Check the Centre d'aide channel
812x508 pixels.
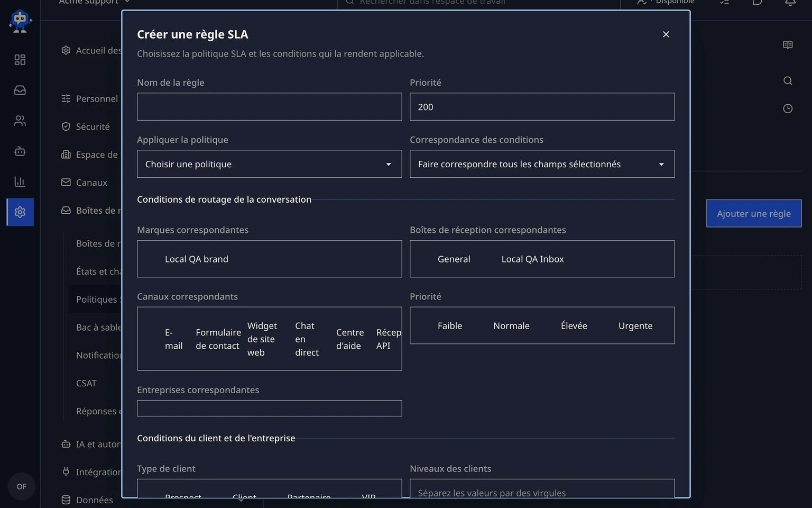[x=350, y=339]
